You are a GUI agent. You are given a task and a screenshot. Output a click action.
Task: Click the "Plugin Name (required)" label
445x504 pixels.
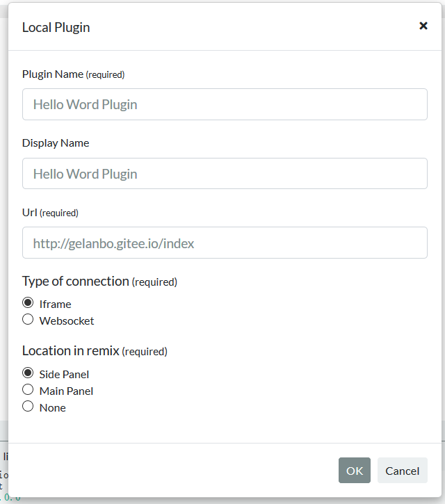click(73, 74)
